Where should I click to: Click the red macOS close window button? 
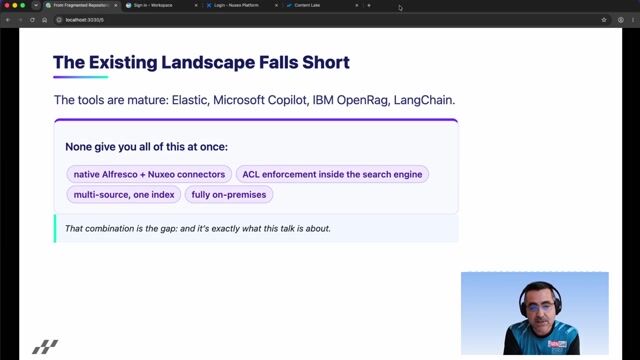[x=7, y=5]
